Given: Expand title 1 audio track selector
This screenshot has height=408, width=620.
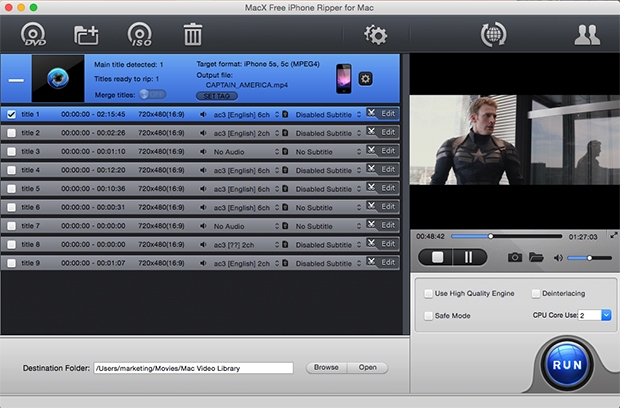Looking at the screenshot, I should tap(277, 114).
